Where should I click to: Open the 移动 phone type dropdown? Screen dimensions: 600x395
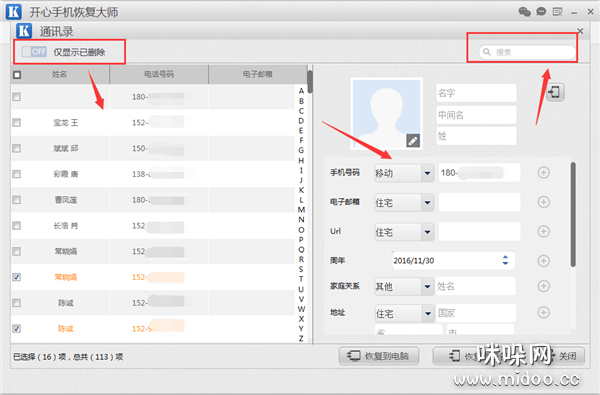point(404,173)
